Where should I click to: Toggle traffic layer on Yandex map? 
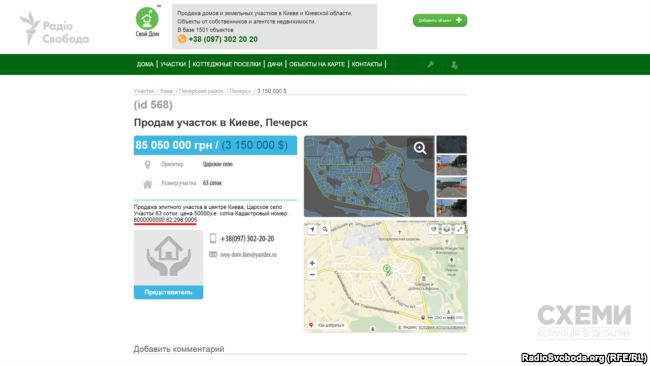pos(434,229)
